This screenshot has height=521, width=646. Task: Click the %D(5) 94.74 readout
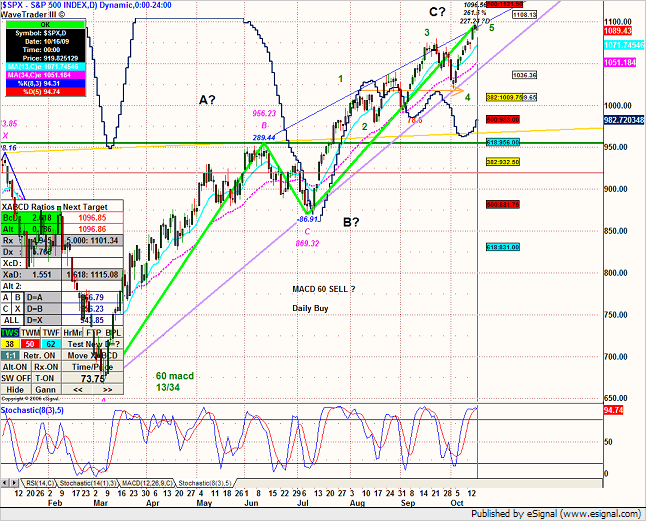45,92
